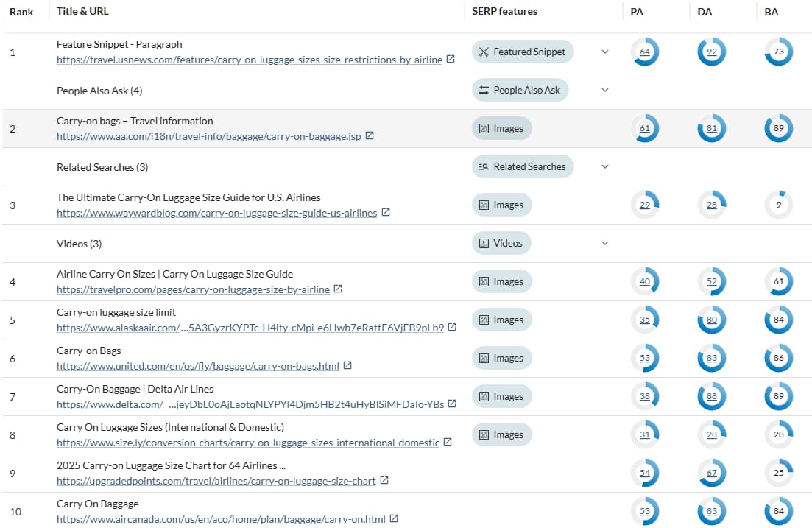The height and width of the screenshot is (528, 812).
Task: Expand the Featured Snippet details chevron
Action: [605, 52]
